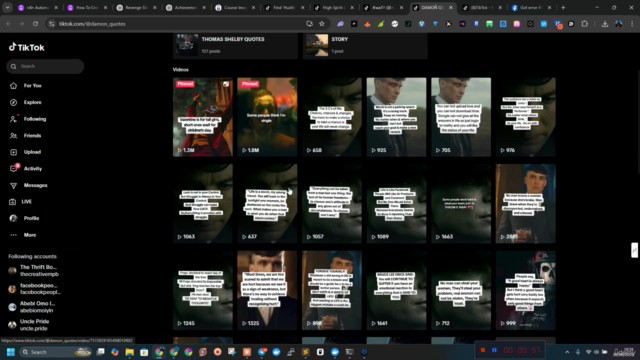Focus the TikTok search field
This screenshot has width=640, height=360.
(45, 66)
